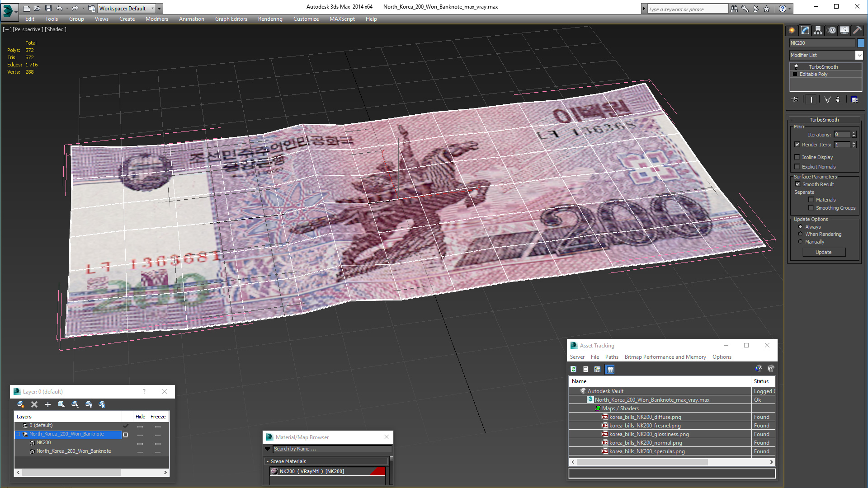
Task: Make North_Korea_200_Won_Banknote the current layer
Action: [126, 435]
